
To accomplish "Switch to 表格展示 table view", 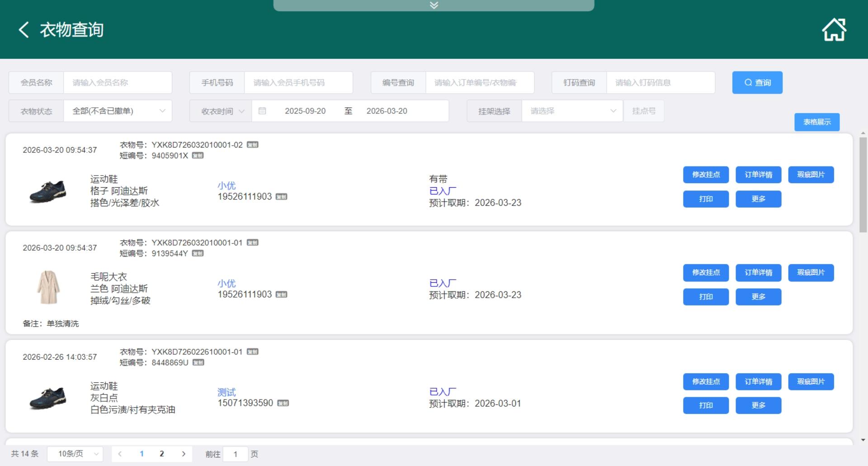I will pos(816,122).
